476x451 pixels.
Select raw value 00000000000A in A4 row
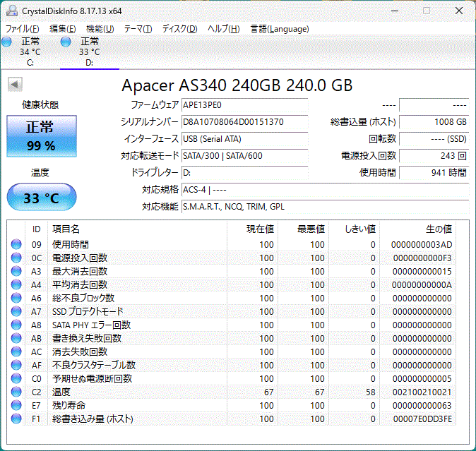pos(422,285)
